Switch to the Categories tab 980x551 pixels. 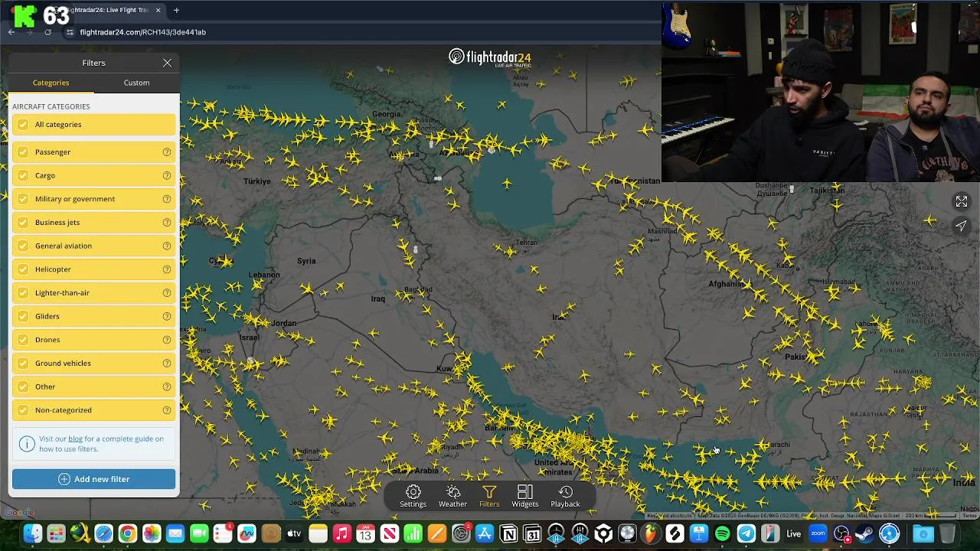point(51,83)
